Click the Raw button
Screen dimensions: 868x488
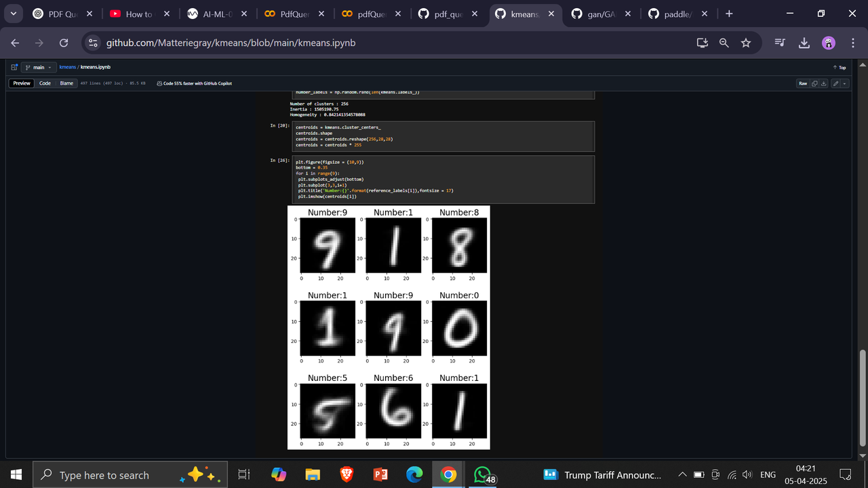pyautogui.click(x=802, y=83)
